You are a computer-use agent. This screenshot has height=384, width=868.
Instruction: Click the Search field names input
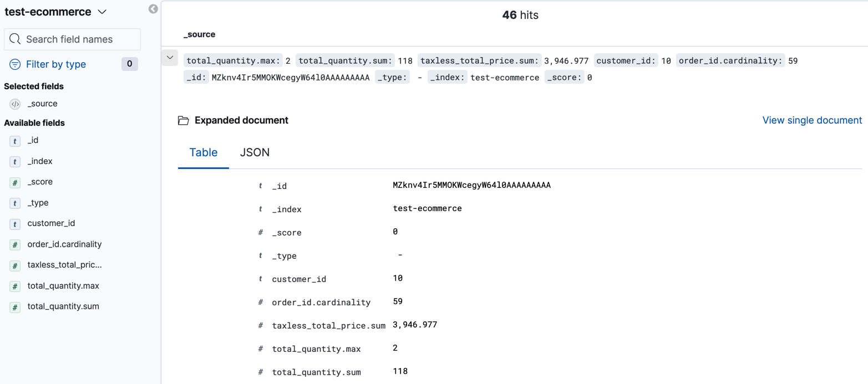tap(72, 39)
